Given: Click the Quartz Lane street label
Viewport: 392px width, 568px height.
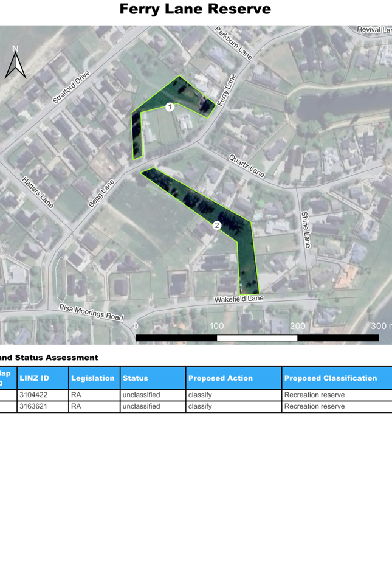Looking at the screenshot, I should point(246,165).
